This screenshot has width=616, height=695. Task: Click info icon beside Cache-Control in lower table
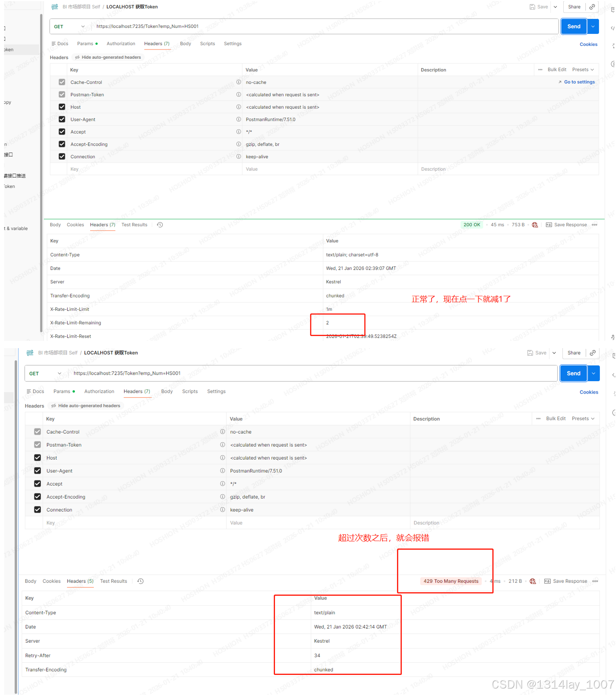[222, 431]
